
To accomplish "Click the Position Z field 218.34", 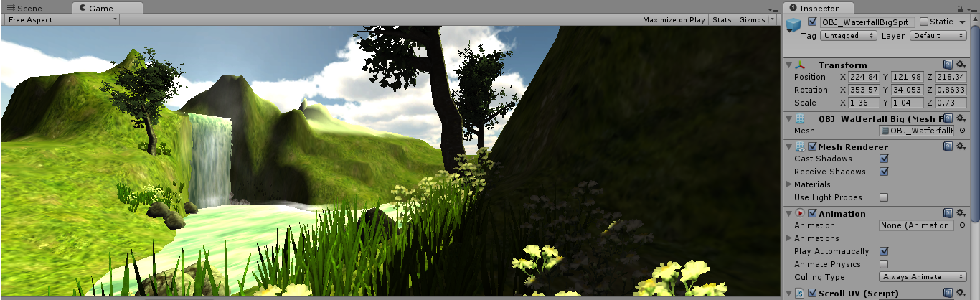I will (x=951, y=77).
